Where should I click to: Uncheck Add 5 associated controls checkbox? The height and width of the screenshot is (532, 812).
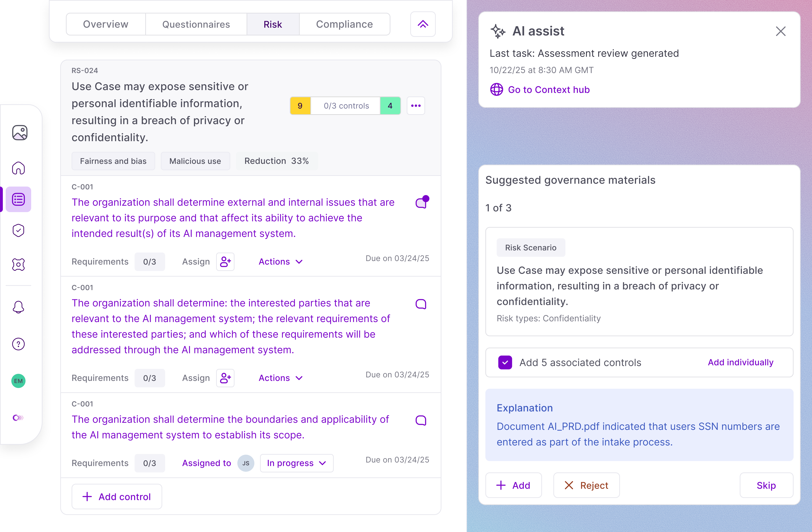click(505, 363)
